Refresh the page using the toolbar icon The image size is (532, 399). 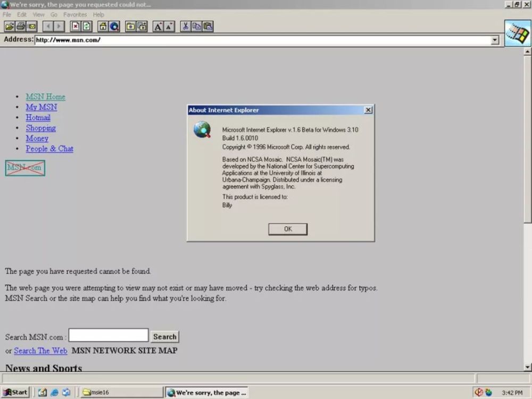pos(87,27)
